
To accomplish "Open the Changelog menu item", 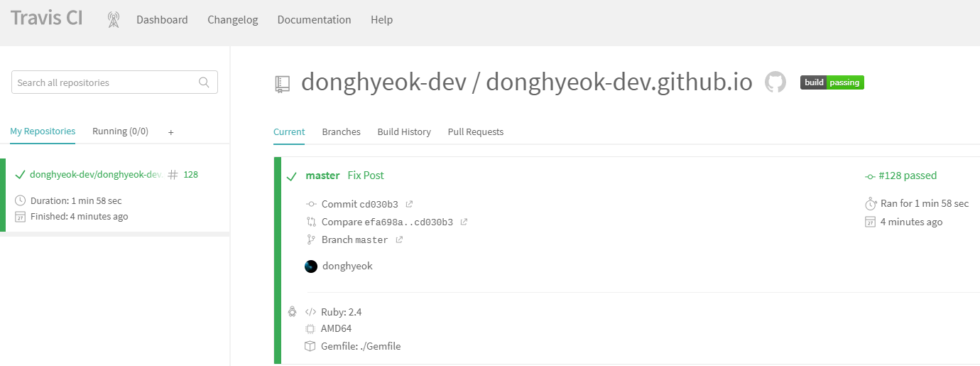I will 233,20.
